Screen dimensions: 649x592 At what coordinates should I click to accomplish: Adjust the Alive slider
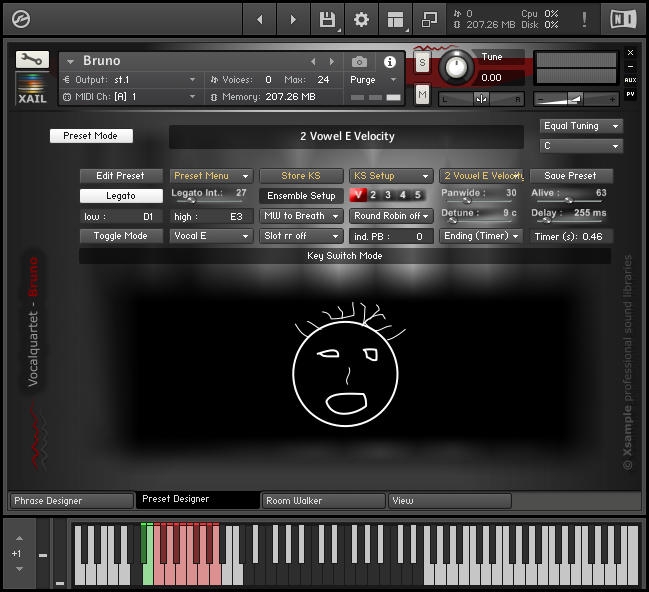(569, 201)
